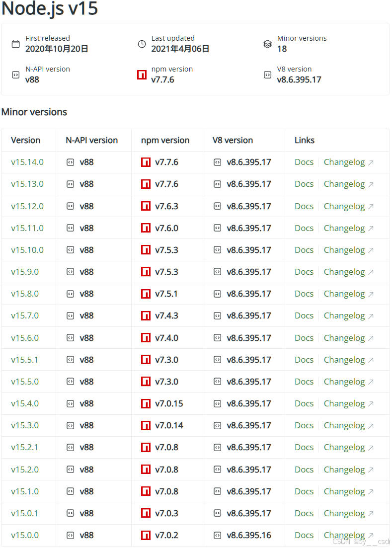Open the v15.13.0 version link
The image size is (392, 548).
pos(27,184)
